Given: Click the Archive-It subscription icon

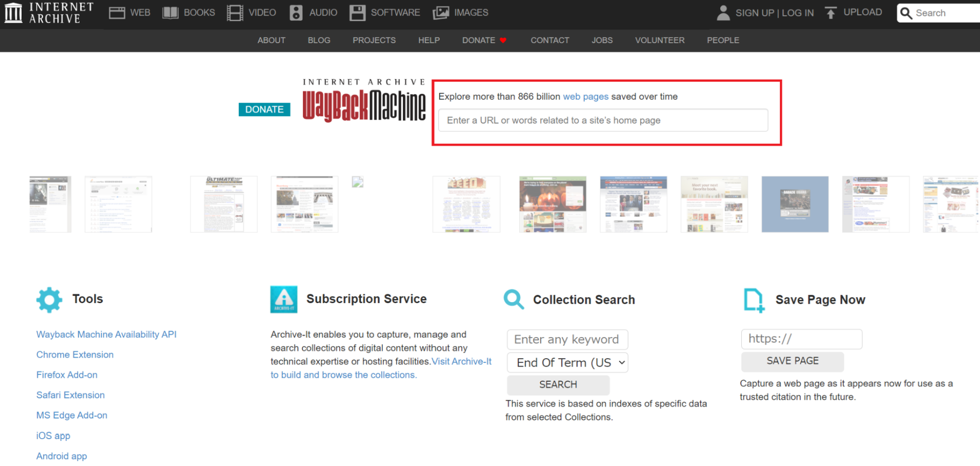Looking at the screenshot, I should (x=284, y=299).
